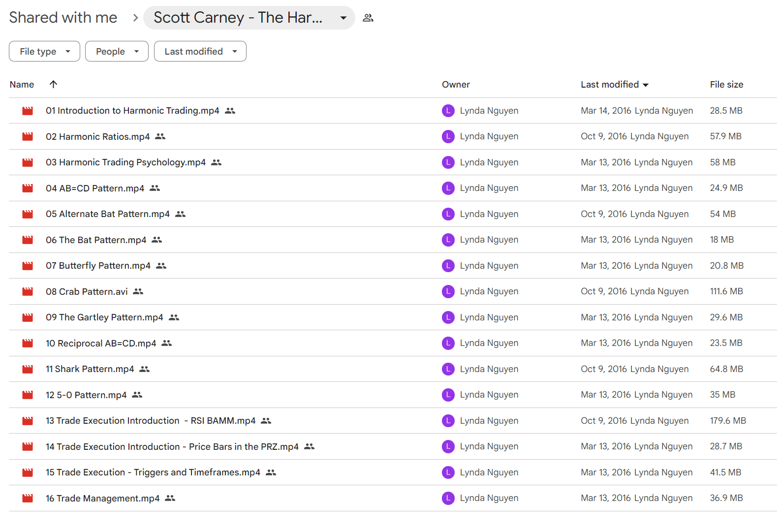Click shared icon next to 16 Trade Management.mp4
This screenshot has width=777, height=532.
170,498
